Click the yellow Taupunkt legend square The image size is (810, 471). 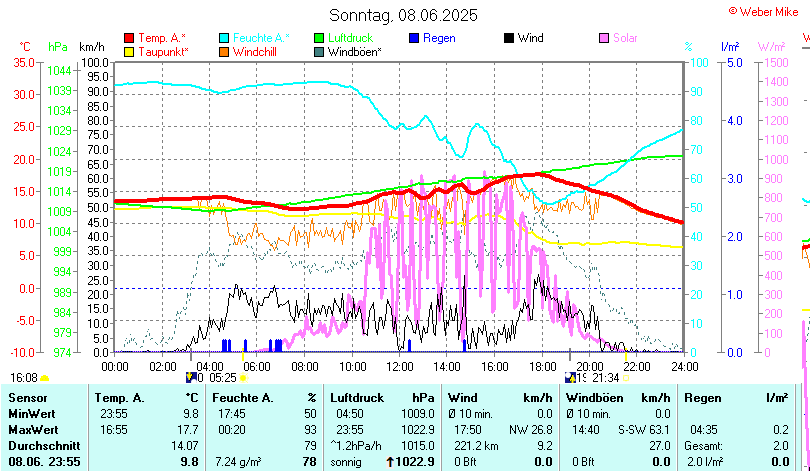pos(129,51)
